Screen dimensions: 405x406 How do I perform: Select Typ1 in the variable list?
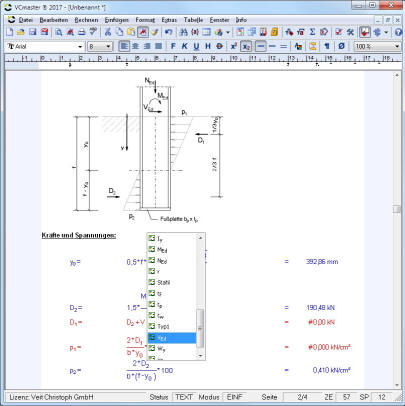[172, 326]
